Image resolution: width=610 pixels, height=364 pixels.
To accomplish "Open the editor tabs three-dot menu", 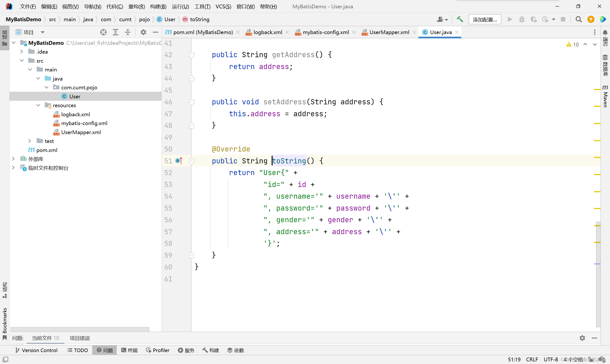I will [x=595, y=32].
